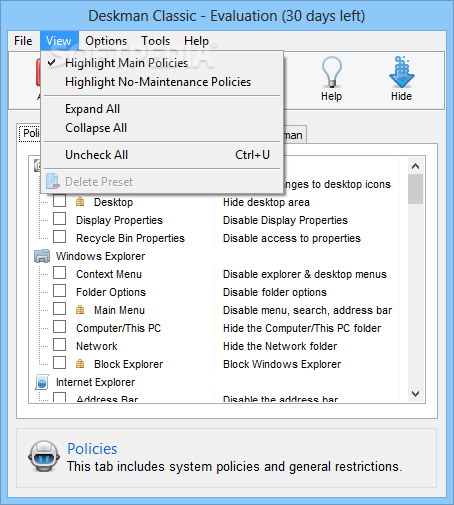This screenshot has height=505, width=454.
Task: Click the Windows Explorer folder icon
Action: coord(42,256)
